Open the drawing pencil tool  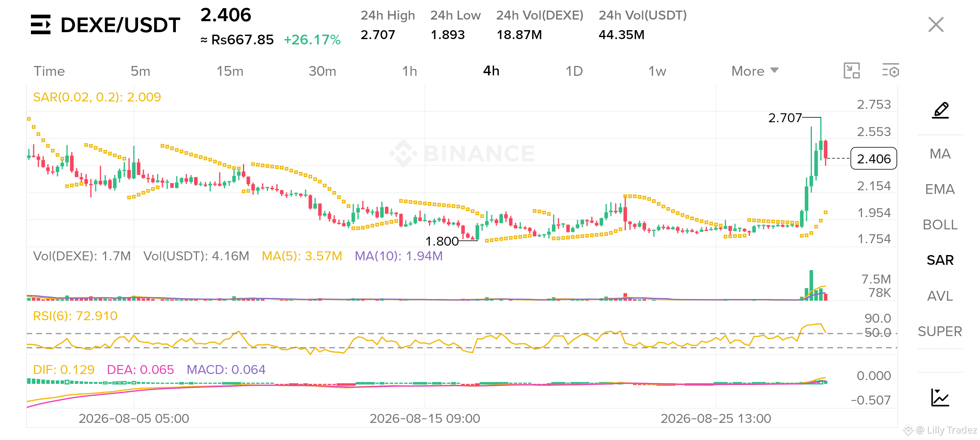[x=940, y=110]
